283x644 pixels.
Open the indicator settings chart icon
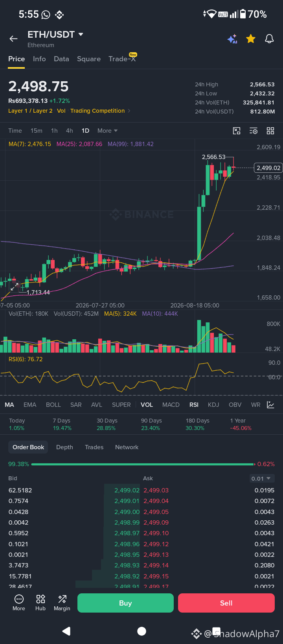pyautogui.click(x=271, y=405)
